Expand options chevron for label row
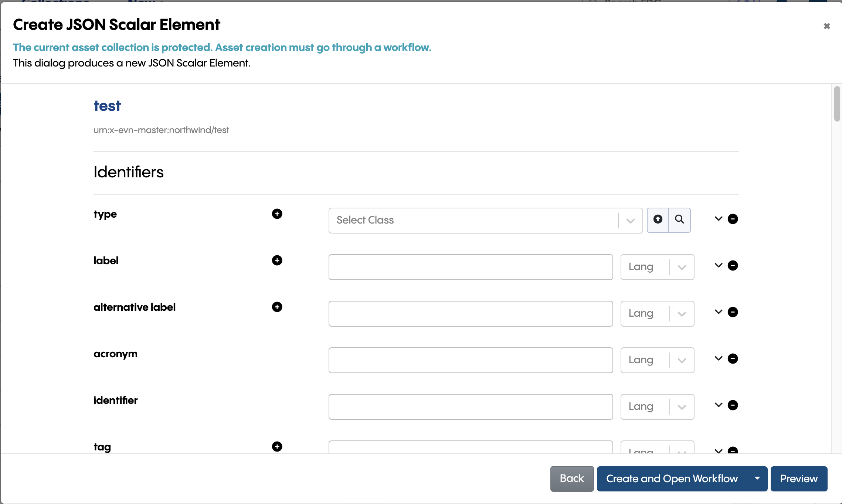This screenshot has width=842, height=504. (718, 265)
